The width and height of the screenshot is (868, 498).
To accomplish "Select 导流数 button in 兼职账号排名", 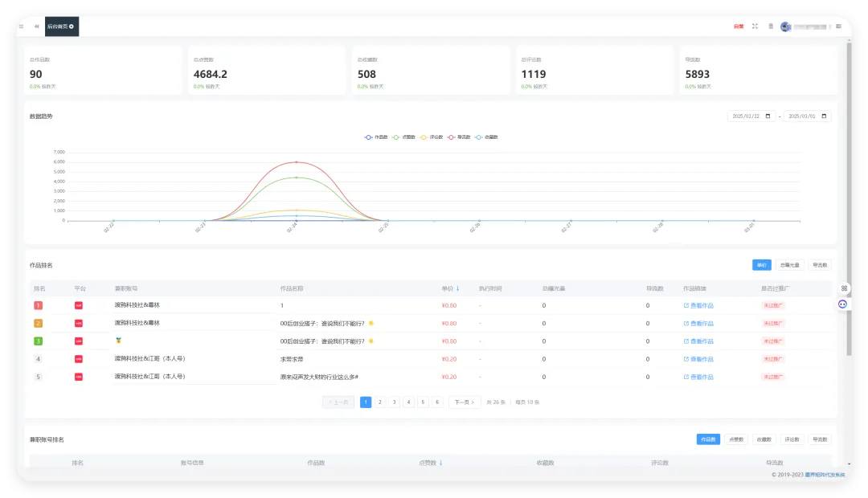I will click(x=820, y=439).
